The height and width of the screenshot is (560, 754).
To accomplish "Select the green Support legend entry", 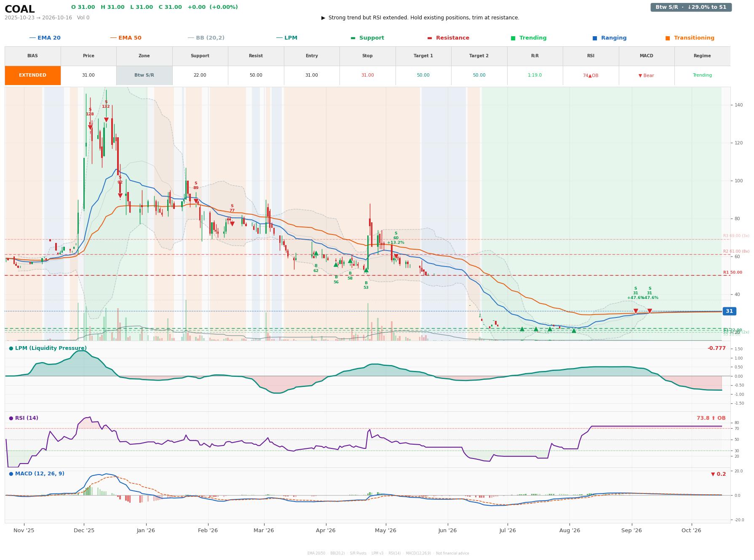I will click(x=367, y=38).
